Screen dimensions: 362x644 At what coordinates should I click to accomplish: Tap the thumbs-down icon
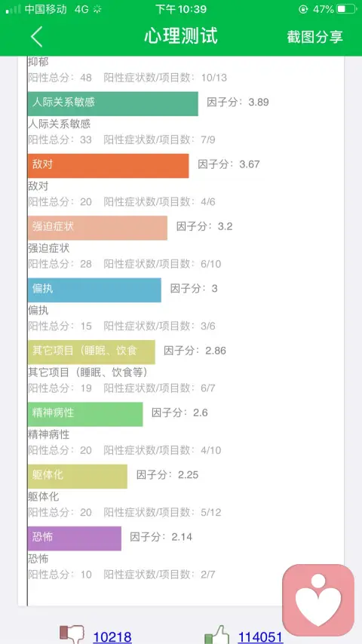(x=72, y=633)
